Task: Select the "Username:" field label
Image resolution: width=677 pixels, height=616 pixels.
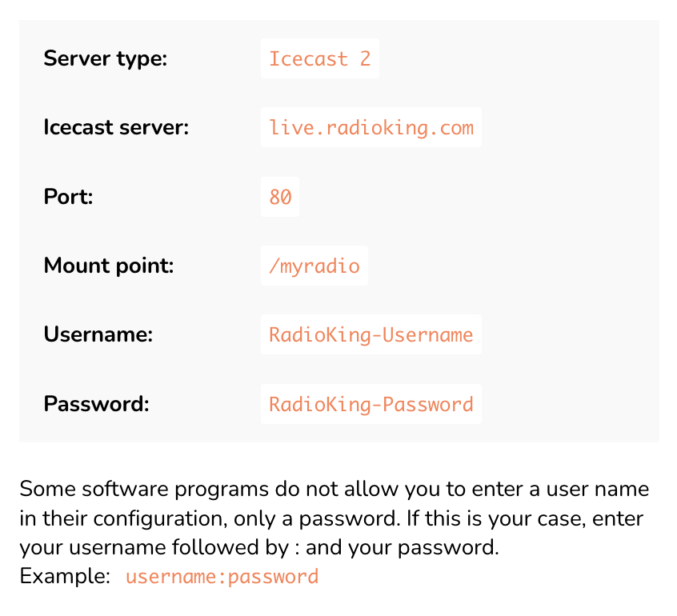Action: point(98,334)
